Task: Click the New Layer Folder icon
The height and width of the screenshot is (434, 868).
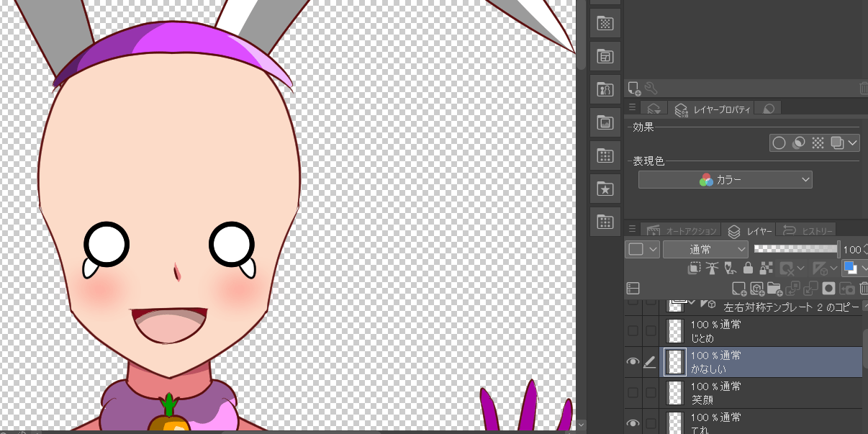Action: coord(774,289)
